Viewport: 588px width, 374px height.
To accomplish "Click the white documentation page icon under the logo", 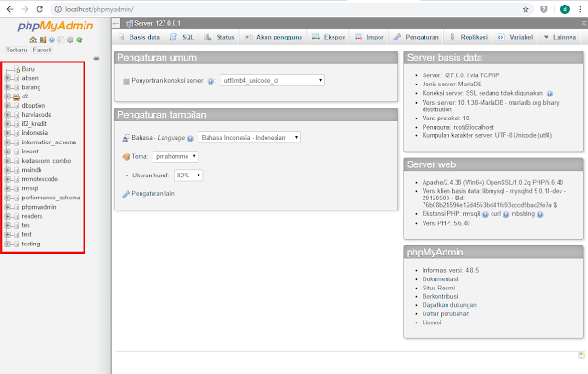I will (61, 40).
